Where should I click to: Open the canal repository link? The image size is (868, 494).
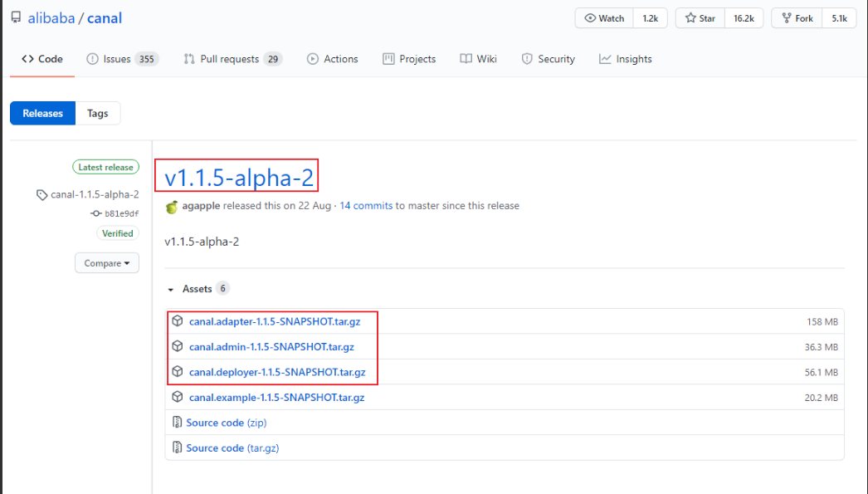point(104,18)
